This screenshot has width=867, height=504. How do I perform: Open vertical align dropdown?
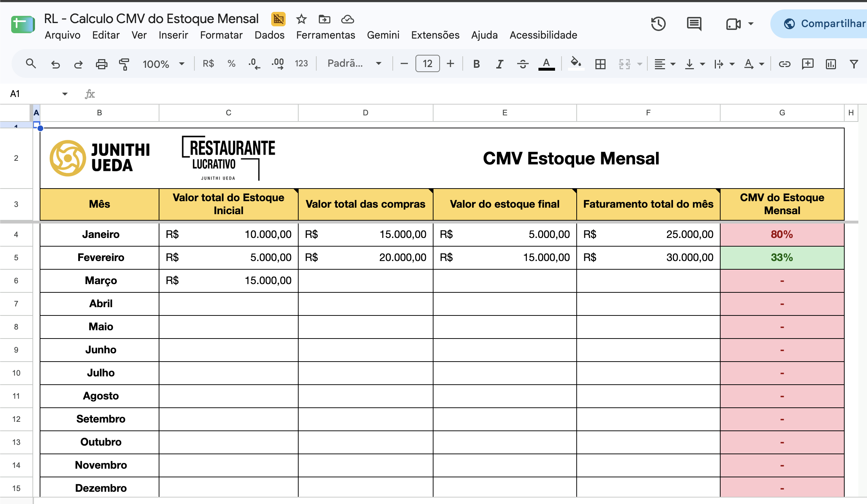[695, 64]
